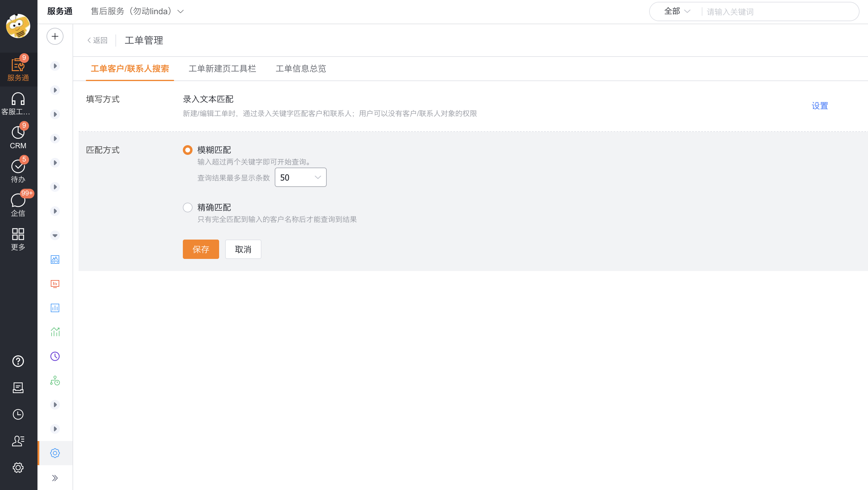This screenshot has width=868, height=490.
Task: Click the 设置 link
Action: coord(819,106)
